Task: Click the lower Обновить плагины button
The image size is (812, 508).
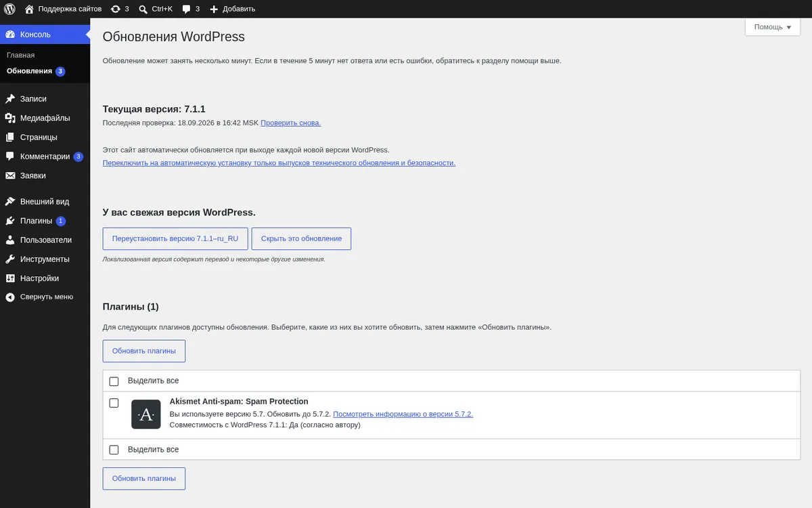Action: point(144,479)
